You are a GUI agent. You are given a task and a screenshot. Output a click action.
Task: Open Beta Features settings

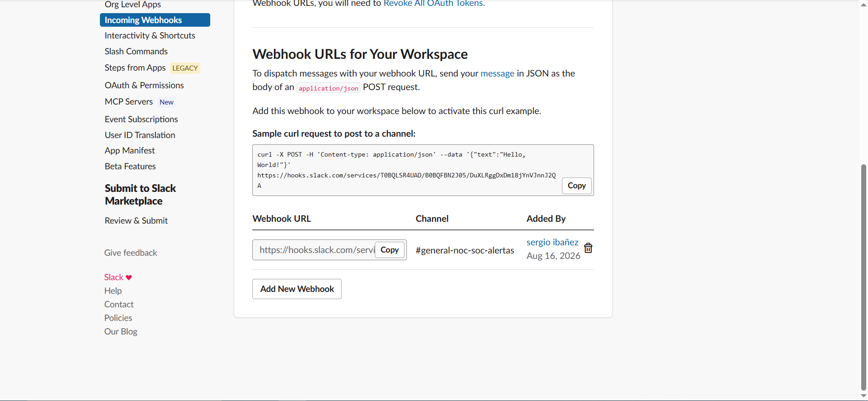click(x=130, y=166)
